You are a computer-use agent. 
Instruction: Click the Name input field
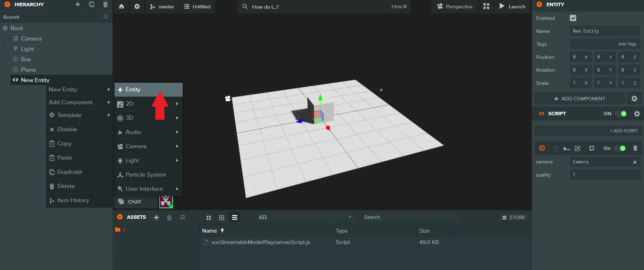pyautogui.click(x=605, y=31)
